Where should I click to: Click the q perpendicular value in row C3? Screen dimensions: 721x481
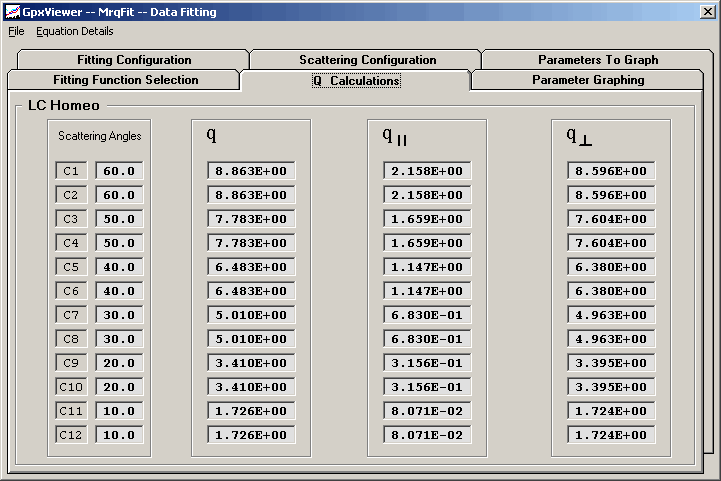pyautogui.click(x=611, y=219)
